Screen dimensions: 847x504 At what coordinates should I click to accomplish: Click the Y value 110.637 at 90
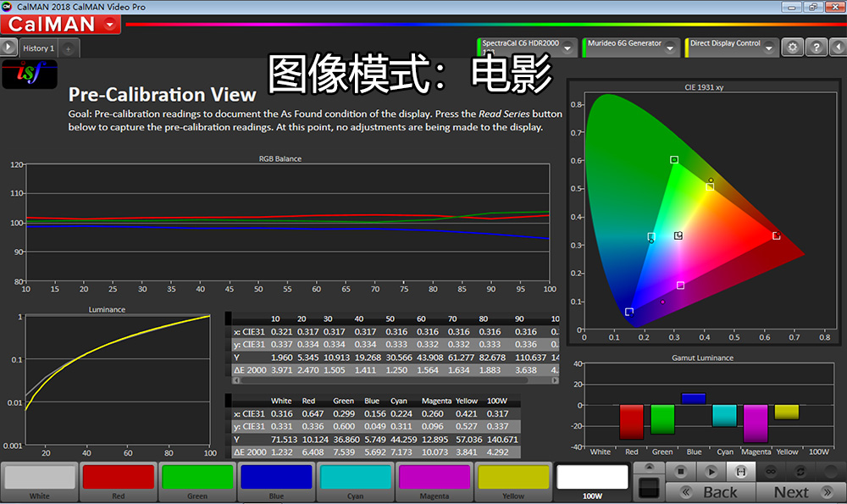(530, 357)
